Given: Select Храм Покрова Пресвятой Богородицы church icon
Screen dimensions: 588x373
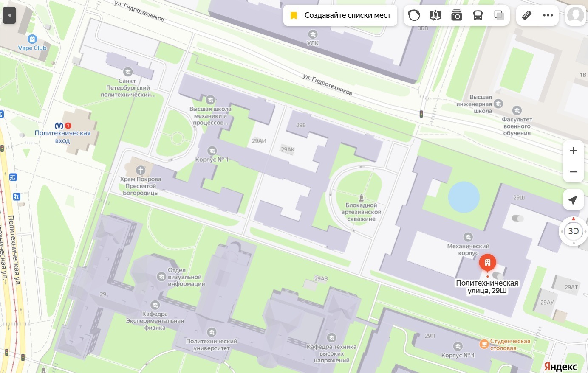Looking at the screenshot, I should [x=141, y=171].
